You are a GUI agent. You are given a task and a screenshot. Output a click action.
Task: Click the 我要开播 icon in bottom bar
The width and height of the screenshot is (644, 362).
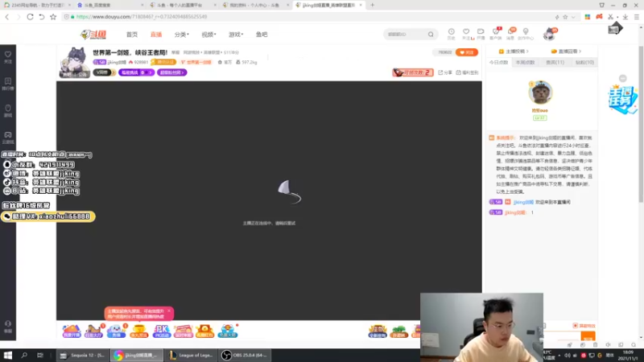click(x=72, y=331)
